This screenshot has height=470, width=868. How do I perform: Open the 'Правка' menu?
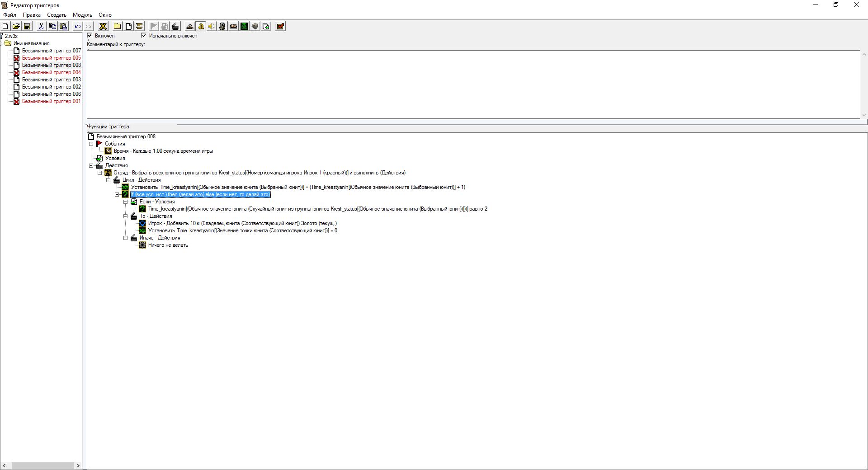tap(32, 15)
